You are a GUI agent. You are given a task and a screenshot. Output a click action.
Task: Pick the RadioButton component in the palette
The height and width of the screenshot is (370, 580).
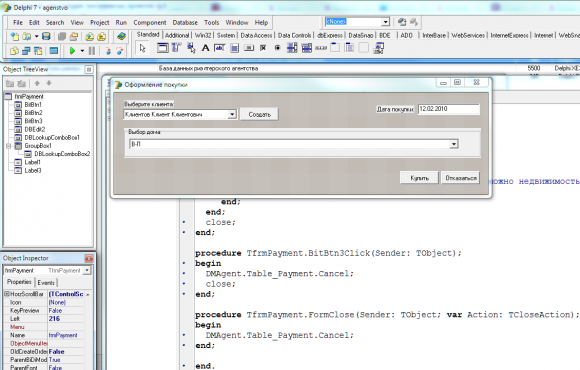[277, 48]
